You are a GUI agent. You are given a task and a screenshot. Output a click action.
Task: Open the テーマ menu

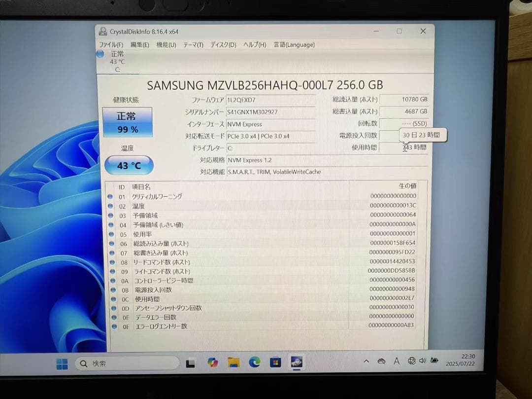[x=192, y=44]
